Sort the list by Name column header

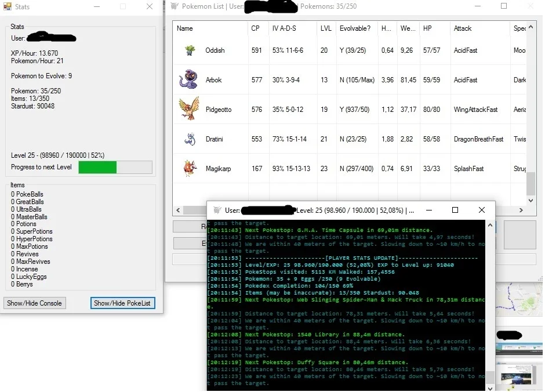click(x=210, y=28)
